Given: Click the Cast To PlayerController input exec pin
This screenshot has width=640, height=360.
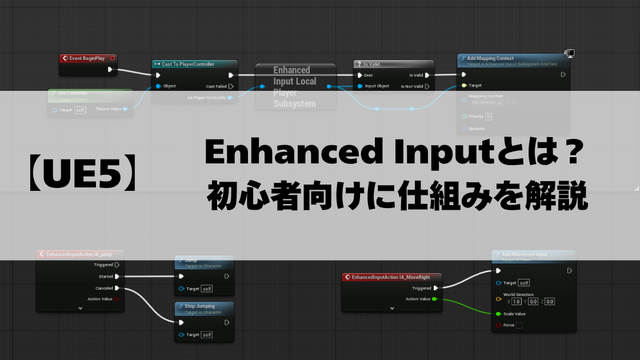Looking at the screenshot, I should [x=158, y=75].
